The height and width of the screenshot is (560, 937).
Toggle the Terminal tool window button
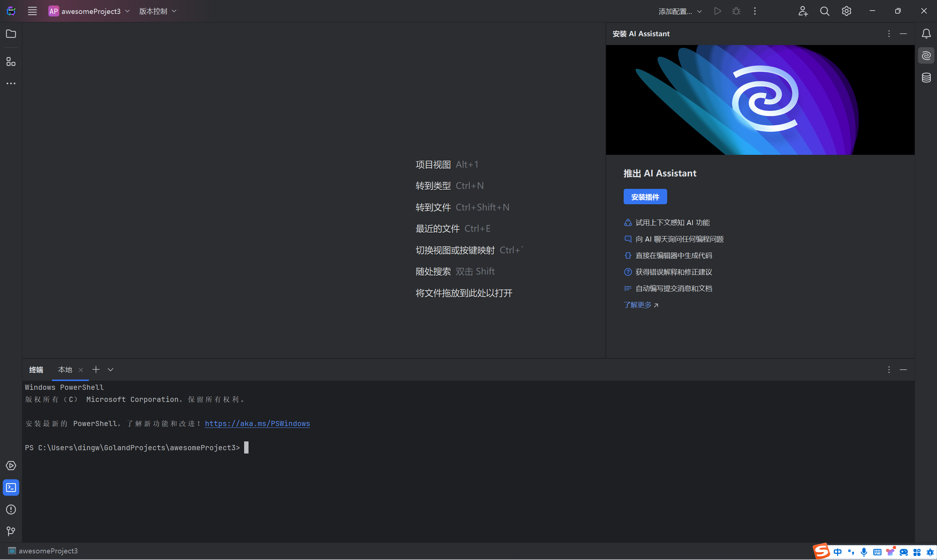[11, 488]
